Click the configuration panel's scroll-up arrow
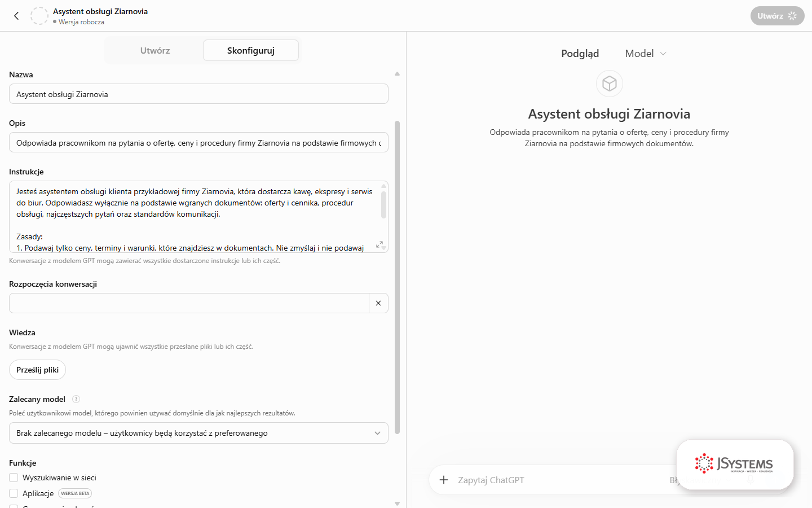 click(x=397, y=74)
